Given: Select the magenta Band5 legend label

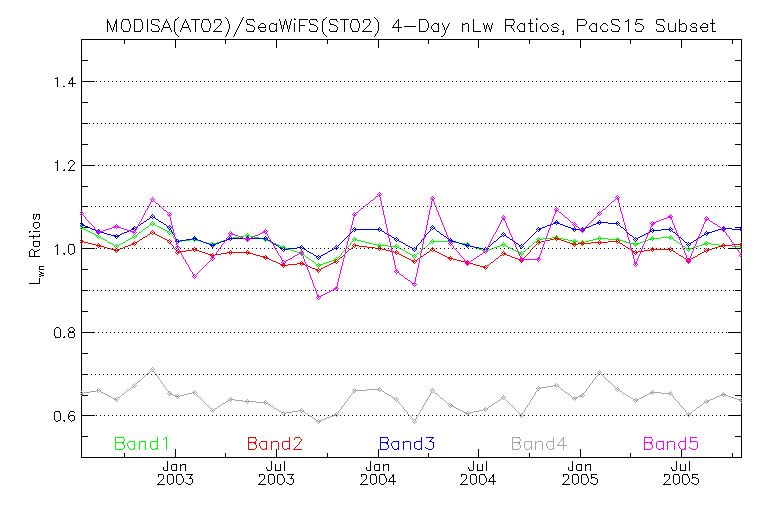Looking at the screenshot, I should click(x=671, y=444).
